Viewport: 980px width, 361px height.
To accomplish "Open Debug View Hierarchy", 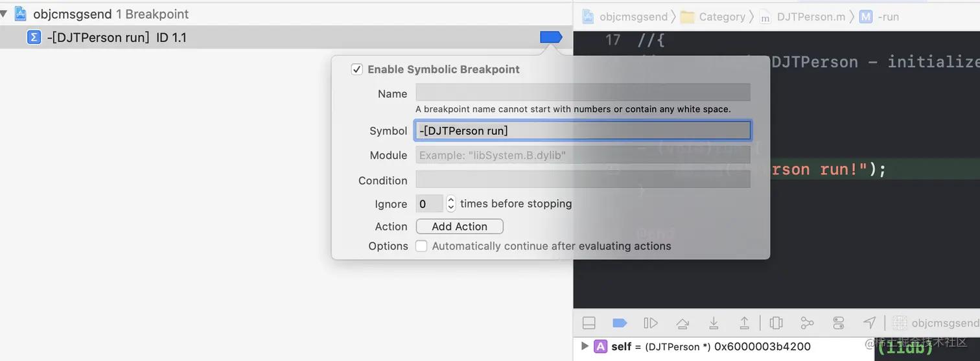I will [x=776, y=323].
